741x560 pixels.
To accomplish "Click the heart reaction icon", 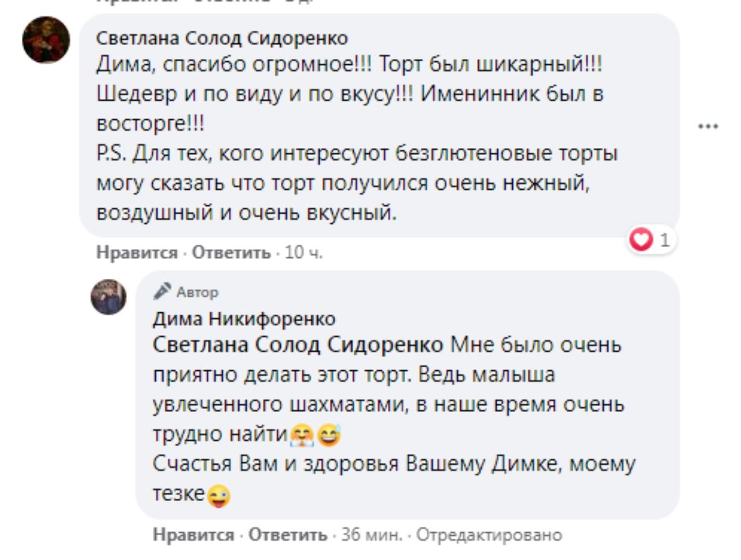I will 641,240.
